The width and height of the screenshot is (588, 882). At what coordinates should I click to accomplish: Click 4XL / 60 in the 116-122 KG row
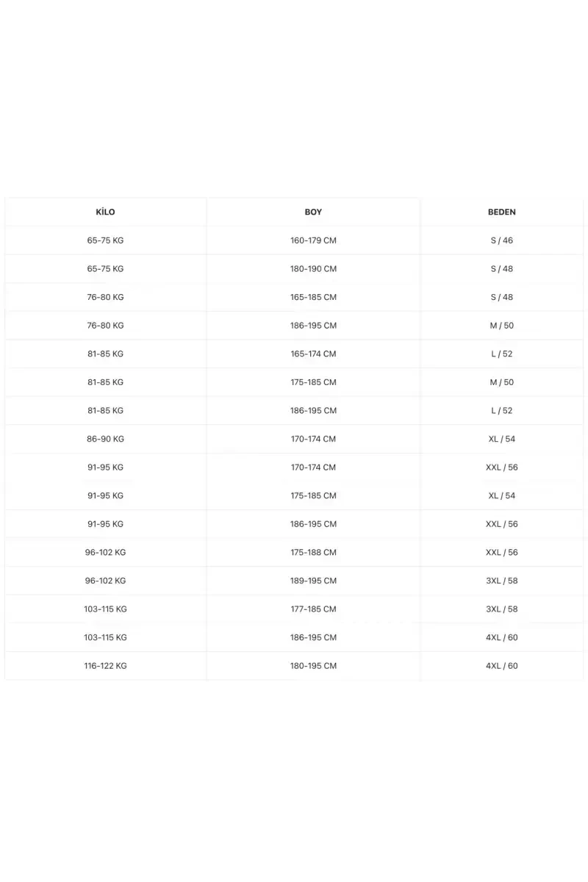pyautogui.click(x=502, y=666)
